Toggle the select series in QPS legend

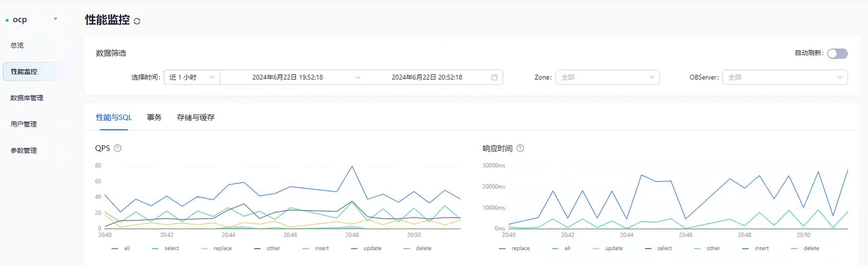pyautogui.click(x=166, y=248)
